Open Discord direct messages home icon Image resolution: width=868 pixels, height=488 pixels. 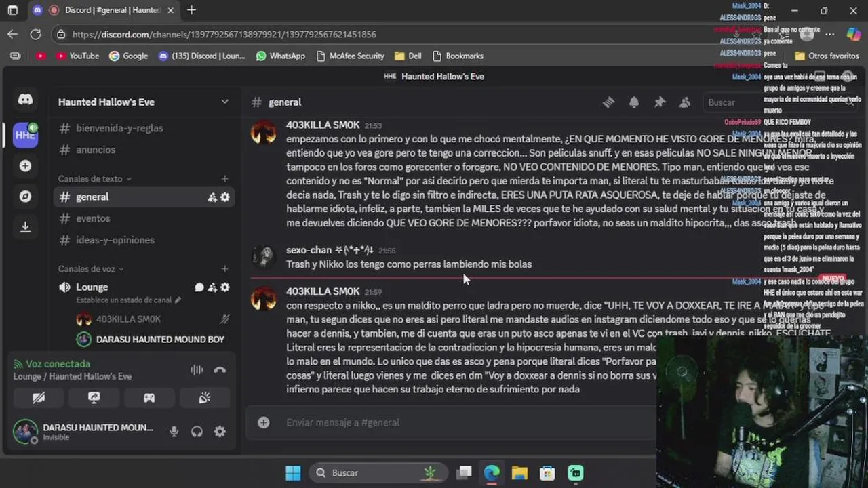(25, 100)
